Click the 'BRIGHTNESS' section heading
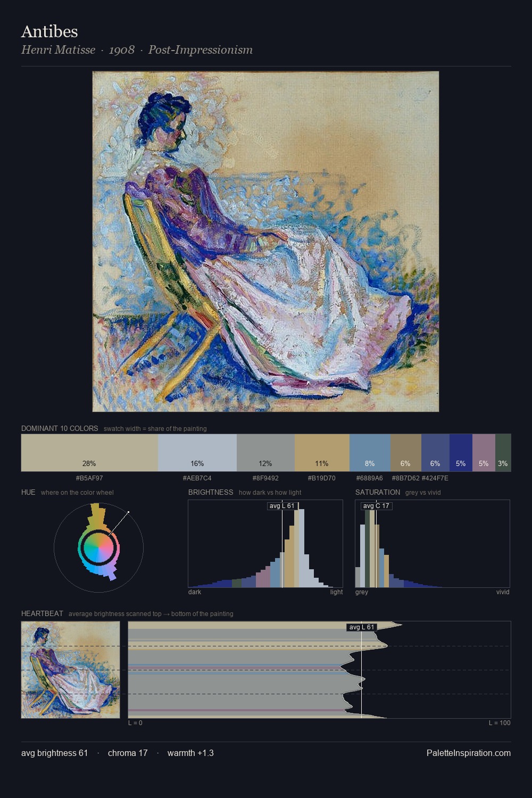This screenshot has height=798, width=532. (x=211, y=492)
